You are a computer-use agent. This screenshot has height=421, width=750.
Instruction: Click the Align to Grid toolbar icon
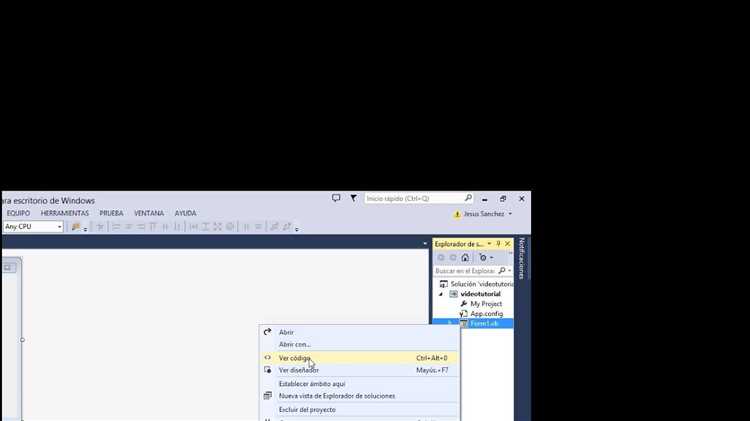tap(100, 227)
